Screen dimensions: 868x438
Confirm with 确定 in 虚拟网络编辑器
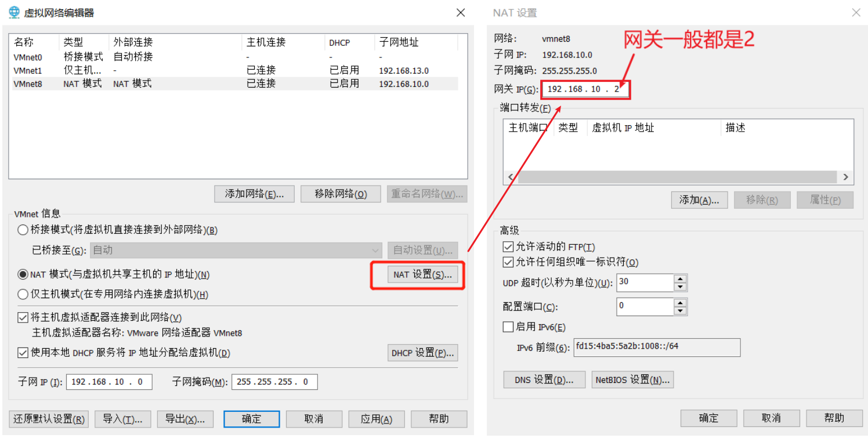click(x=252, y=419)
